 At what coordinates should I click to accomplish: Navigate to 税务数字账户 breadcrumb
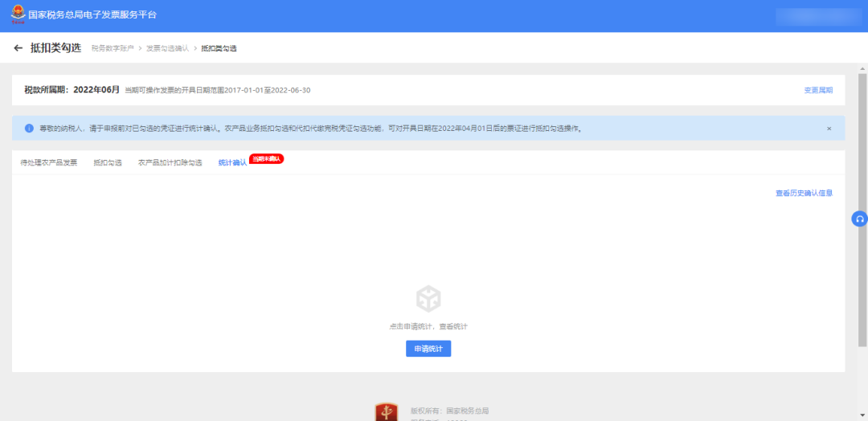[x=112, y=49]
